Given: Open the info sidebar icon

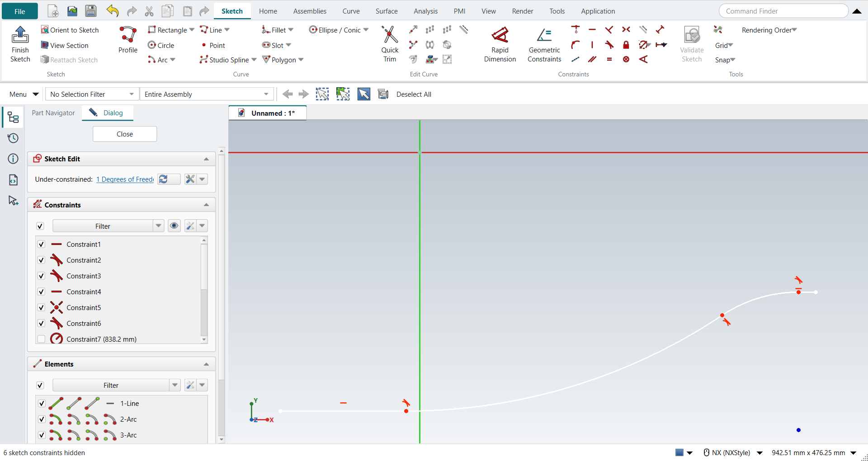Looking at the screenshot, I should point(13,159).
